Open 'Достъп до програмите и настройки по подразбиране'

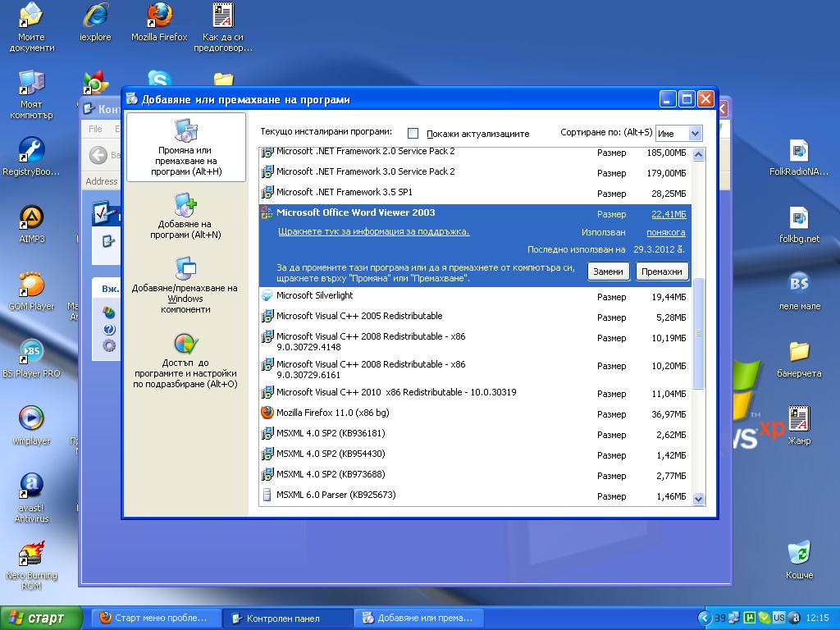click(185, 344)
